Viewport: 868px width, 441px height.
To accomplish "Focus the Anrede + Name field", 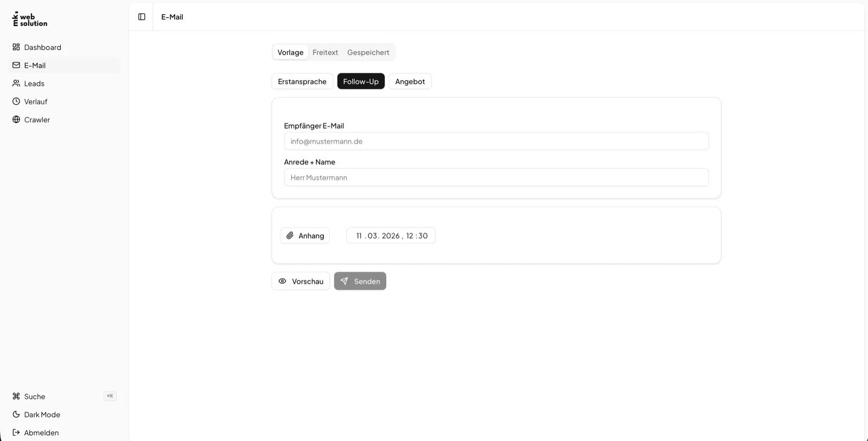I will (496, 178).
